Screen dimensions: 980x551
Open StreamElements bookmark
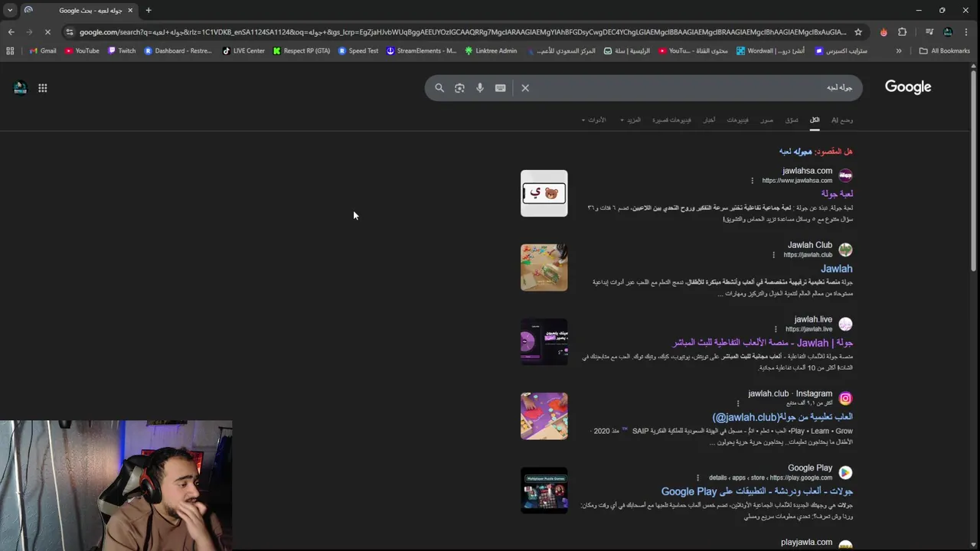[421, 51]
